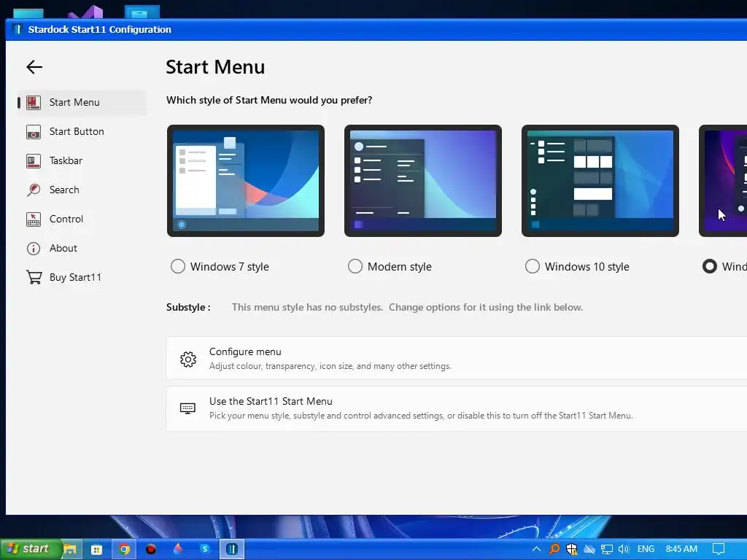Click the droplet-shaped taskbar icon
The height and width of the screenshot is (560, 747).
point(178,549)
